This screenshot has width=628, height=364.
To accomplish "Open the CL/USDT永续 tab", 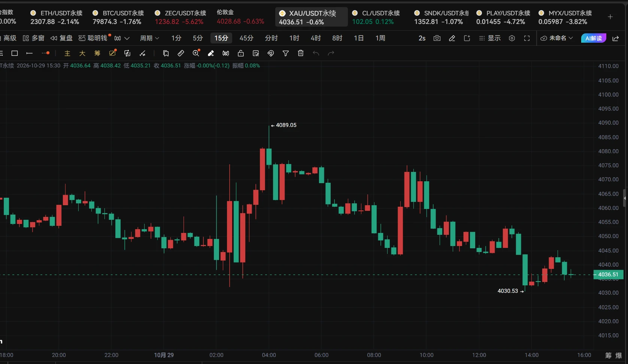I will (376, 17).
